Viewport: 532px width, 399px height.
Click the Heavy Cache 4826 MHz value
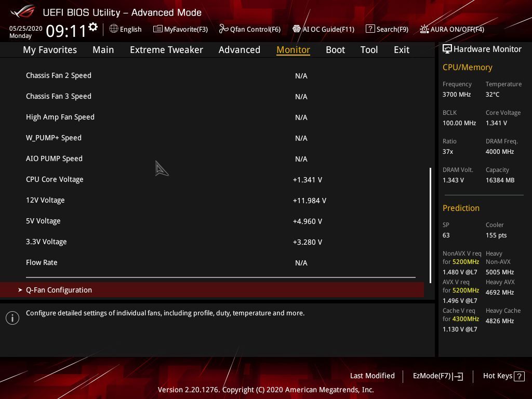499,321
